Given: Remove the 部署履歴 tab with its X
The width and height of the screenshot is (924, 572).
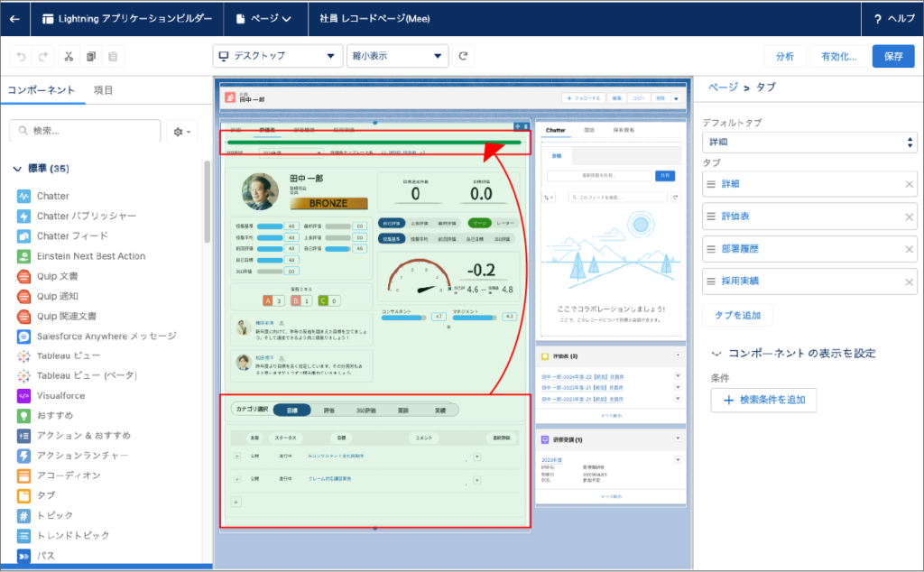Looking at the screenshot, I should (910, 249).
